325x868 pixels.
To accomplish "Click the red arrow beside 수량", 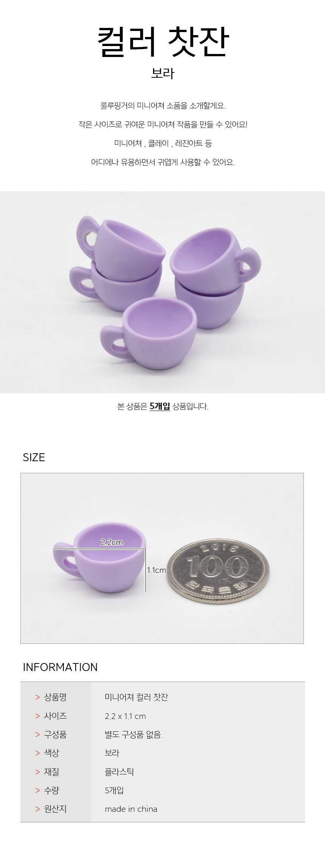I will [37, 790].
